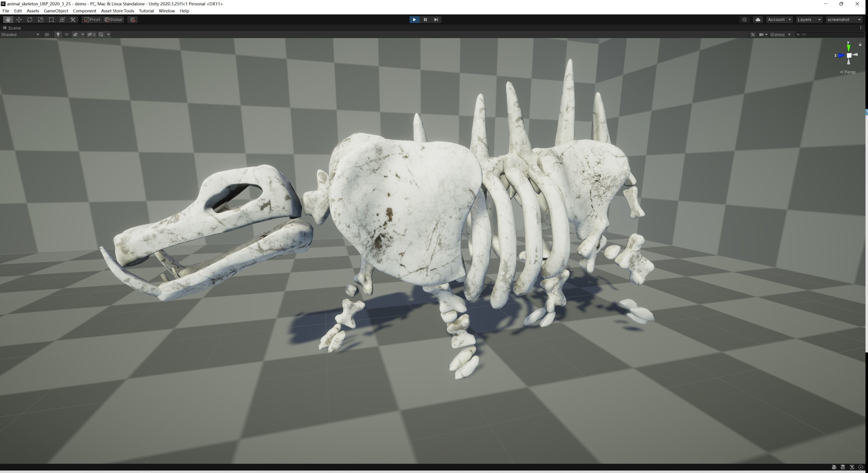Open Plastic SCM collaborate icon
This screenshot has height=473, width=868.
pyautogui.click(x=744, y=20)
